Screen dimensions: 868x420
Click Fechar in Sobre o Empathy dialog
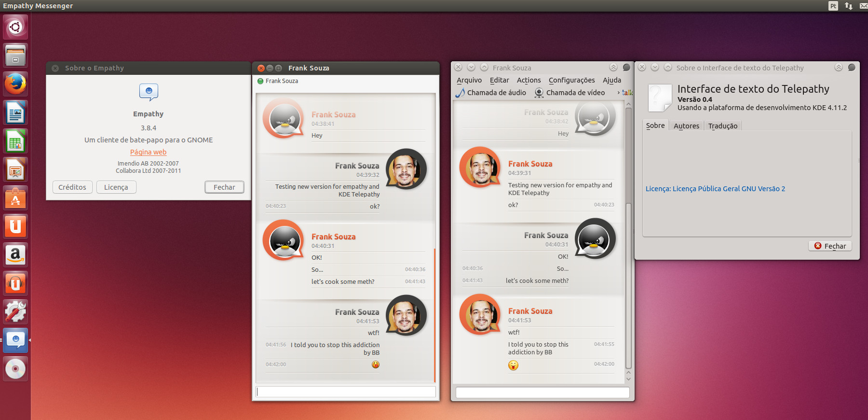(x=224, y=187)
